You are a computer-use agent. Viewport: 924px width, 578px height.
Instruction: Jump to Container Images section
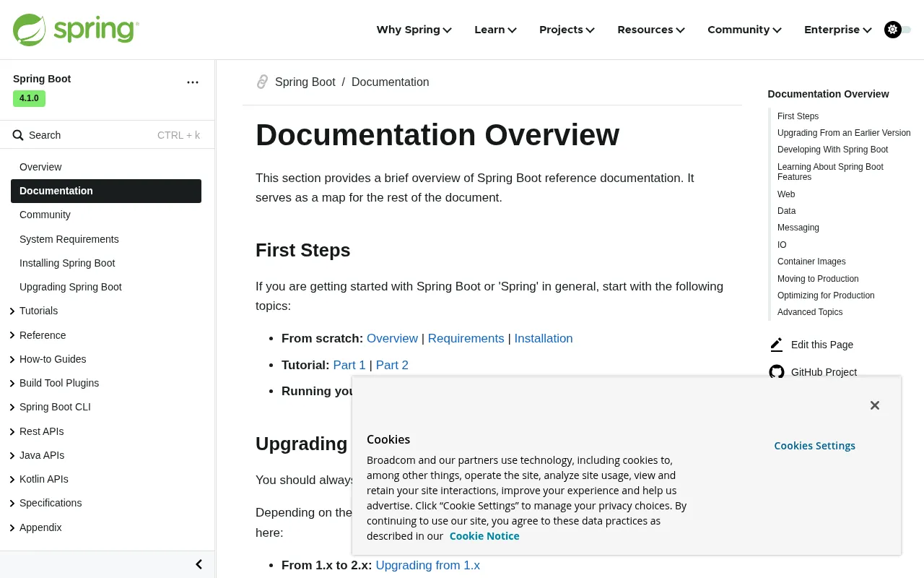click(811, 262)
